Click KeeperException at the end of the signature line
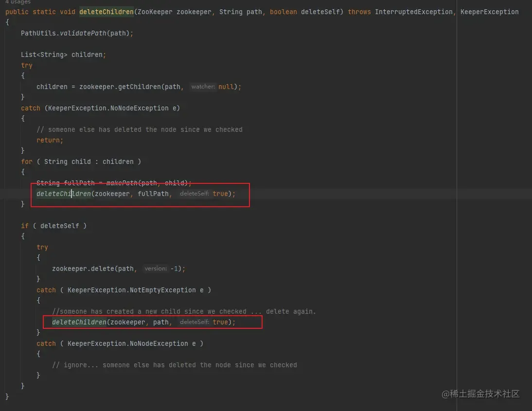532x411 pixels. pyautogui.click(x=489, y=12)
